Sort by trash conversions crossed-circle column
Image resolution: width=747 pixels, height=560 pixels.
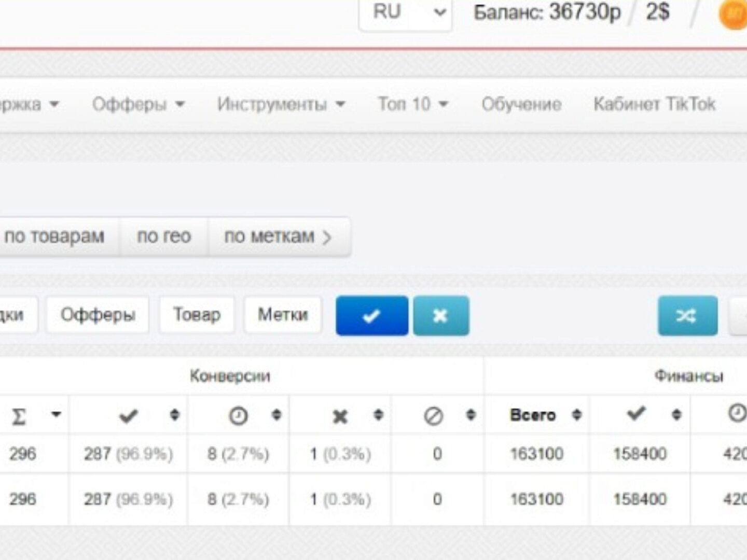[x=471, y=415]
